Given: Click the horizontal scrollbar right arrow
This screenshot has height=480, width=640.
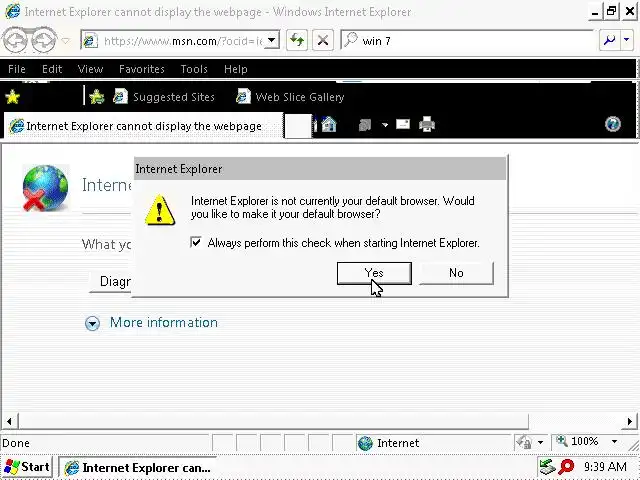Looking at the screenshot, I should 630,421.
